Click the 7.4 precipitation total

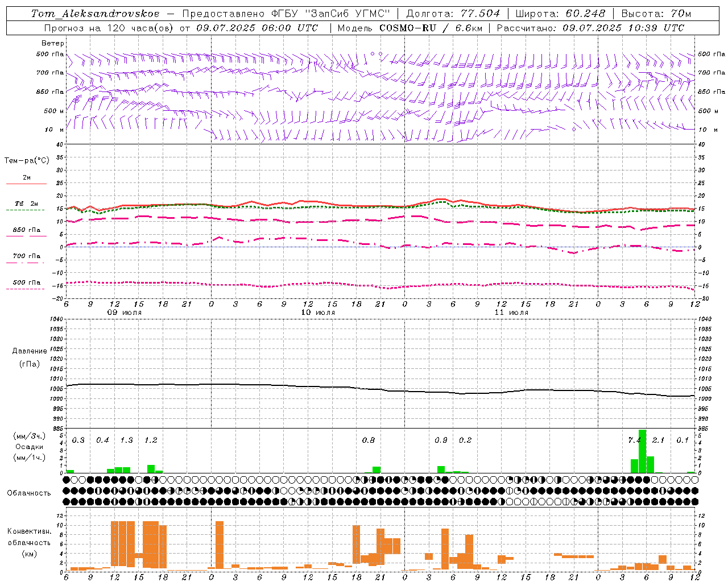634,440
